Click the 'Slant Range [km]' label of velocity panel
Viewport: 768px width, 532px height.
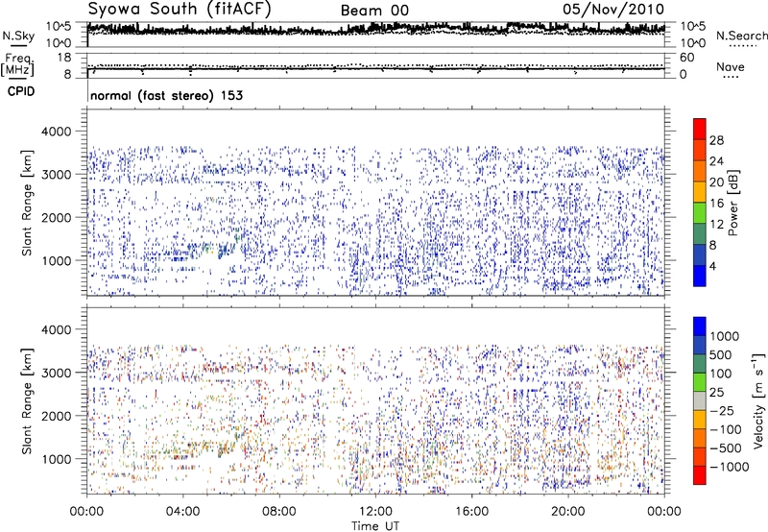tap(27, 401)
